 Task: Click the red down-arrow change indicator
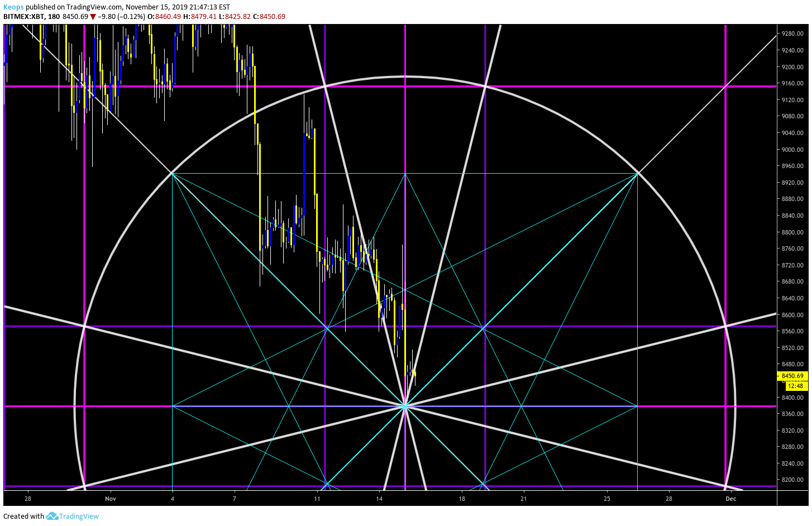pyautogui.click(x=93, y=17)
